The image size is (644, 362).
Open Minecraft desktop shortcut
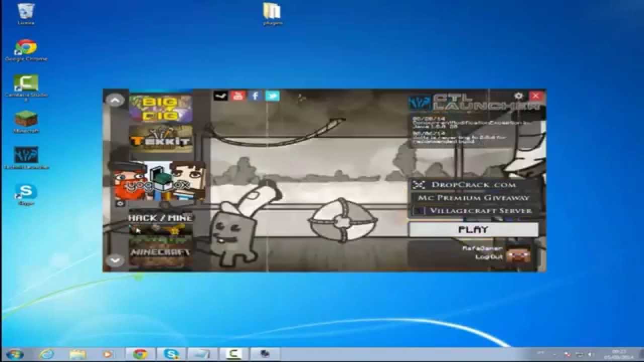(x=26, y=122)
